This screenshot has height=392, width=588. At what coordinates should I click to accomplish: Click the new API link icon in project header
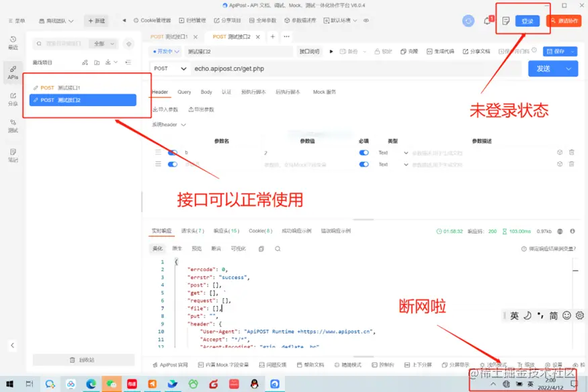[x=85, y=62]
